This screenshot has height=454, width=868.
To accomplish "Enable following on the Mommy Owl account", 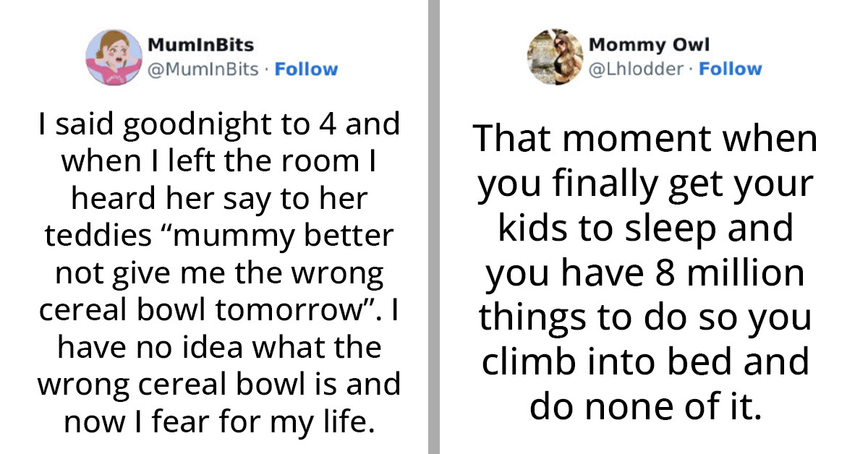I will (731, 69).
